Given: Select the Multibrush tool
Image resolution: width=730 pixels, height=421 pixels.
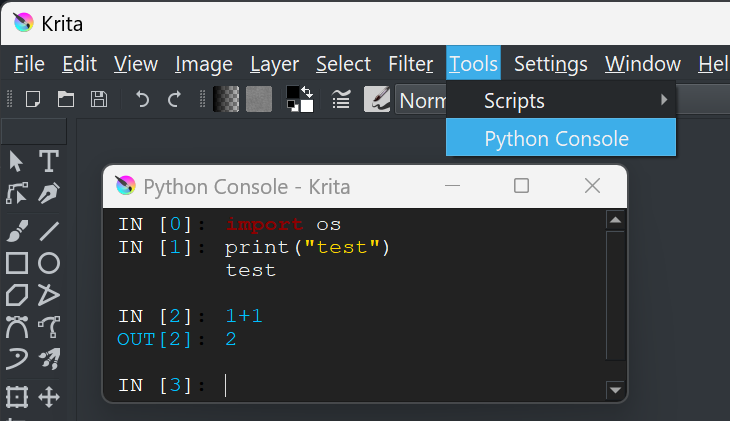Looking at the screenshot, I should coord(49,359).
